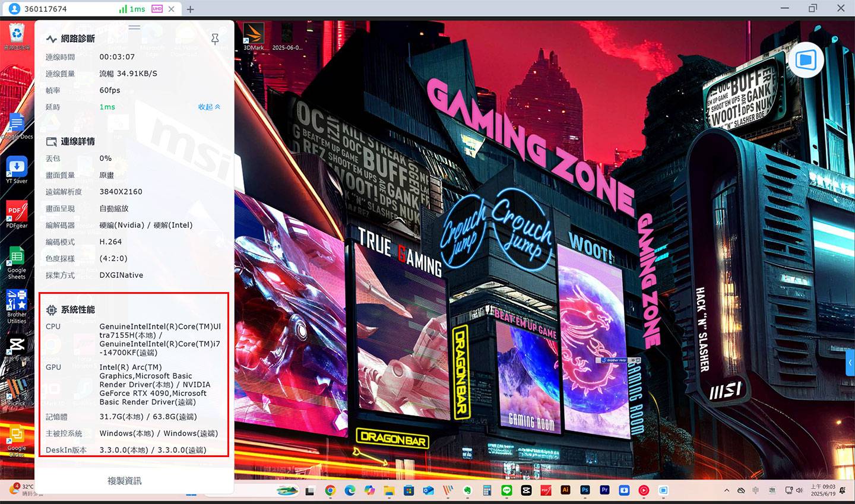Viewport: 855px width, 504px height.
Task: Open the Recycle Bin desktop icon
Action: click(x=17, y=37)
